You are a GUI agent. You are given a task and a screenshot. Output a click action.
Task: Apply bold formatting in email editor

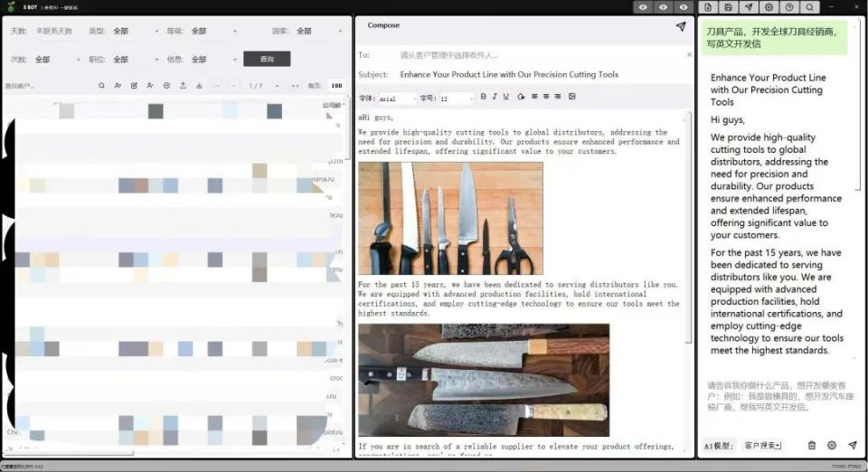[x=483, y=96]
